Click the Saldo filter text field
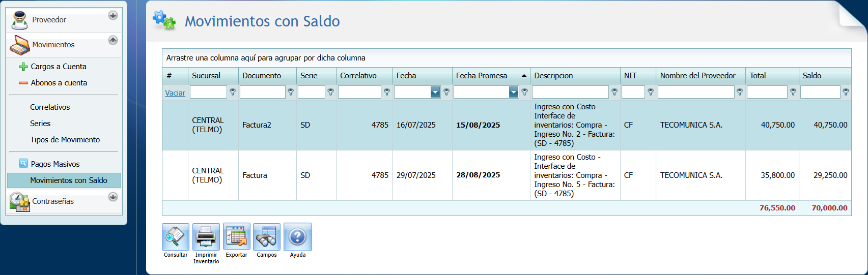 tap(820, 92)
